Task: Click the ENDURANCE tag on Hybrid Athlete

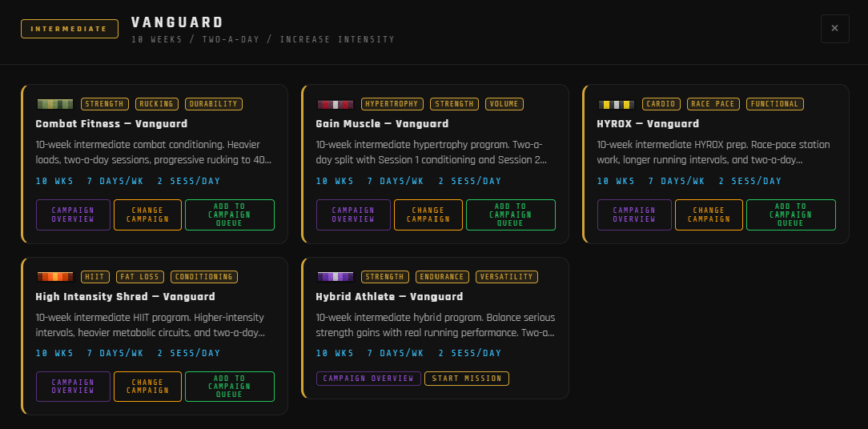Action: (x=442, y=277)
